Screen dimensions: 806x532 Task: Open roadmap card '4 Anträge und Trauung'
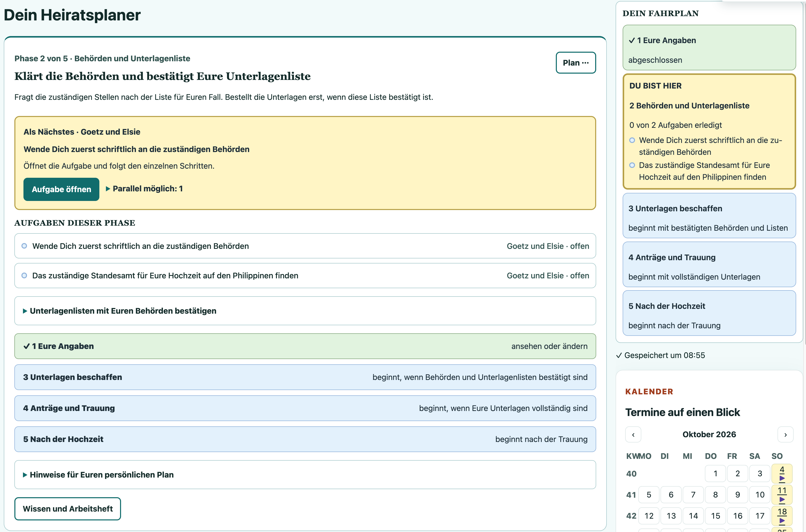[x=709, y=264]
